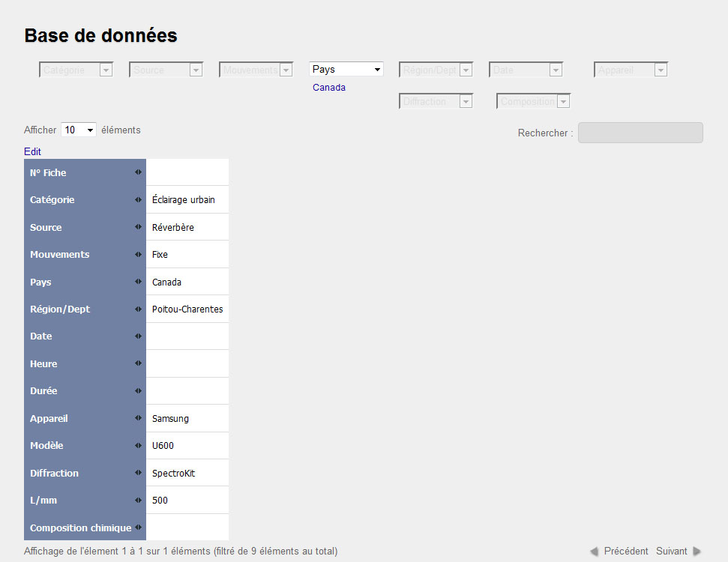
Task: Click the Edit link above the table
Action: point(32,151)
